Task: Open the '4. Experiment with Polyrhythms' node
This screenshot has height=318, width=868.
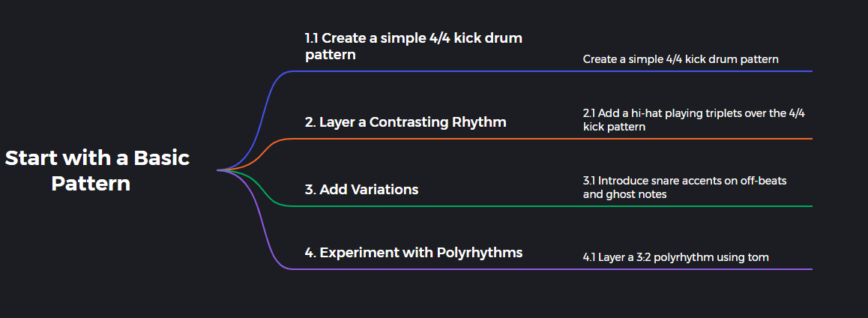Action: tap(413, 252)
